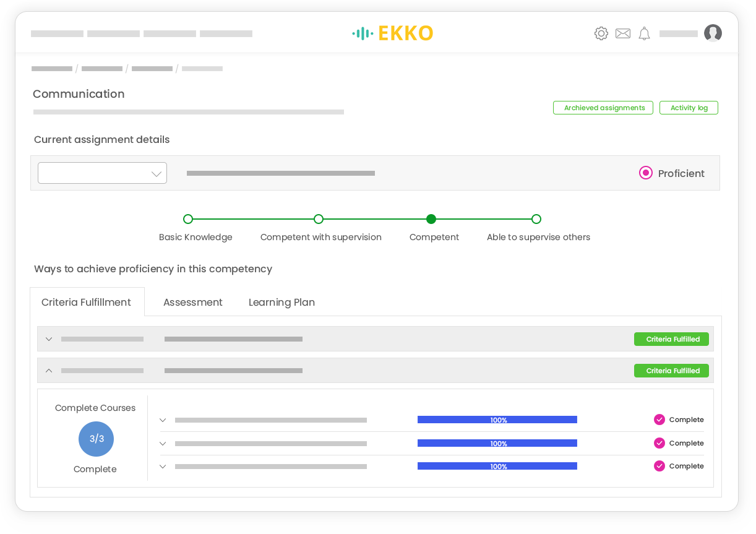This screenshot has height=534, width=756.
Task: Switch to the Criteria Fulfillment tab
Action: point(87,302)
